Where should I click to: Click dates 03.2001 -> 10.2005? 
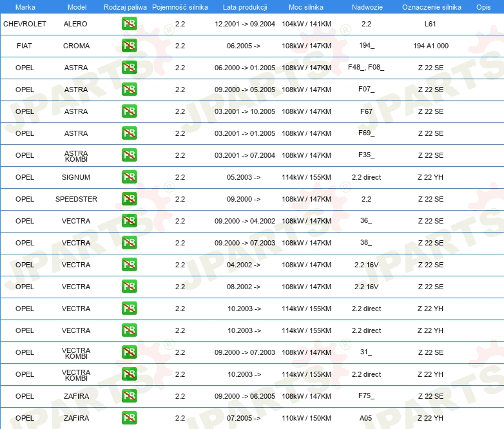tap(245, 111)
